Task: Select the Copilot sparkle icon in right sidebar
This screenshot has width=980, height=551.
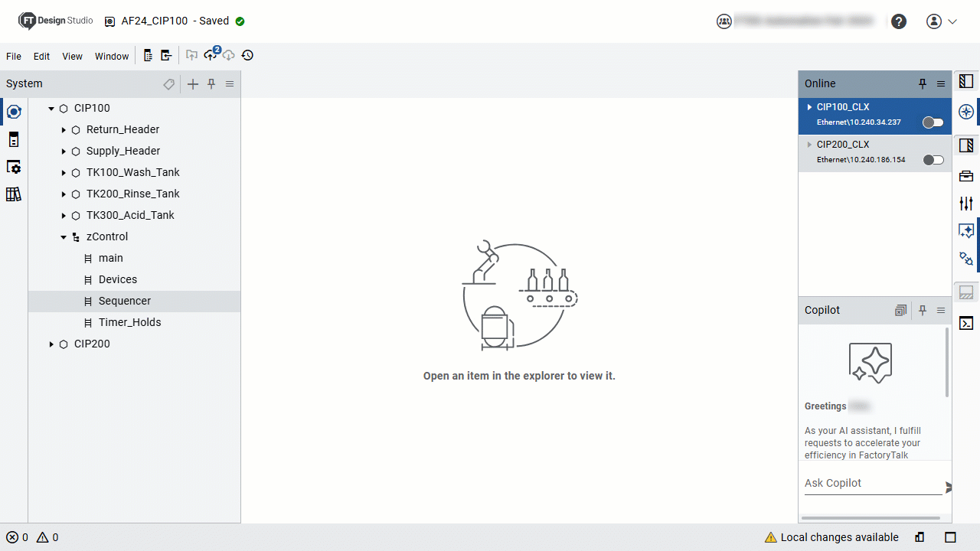Action: click(x=966, y=230)
